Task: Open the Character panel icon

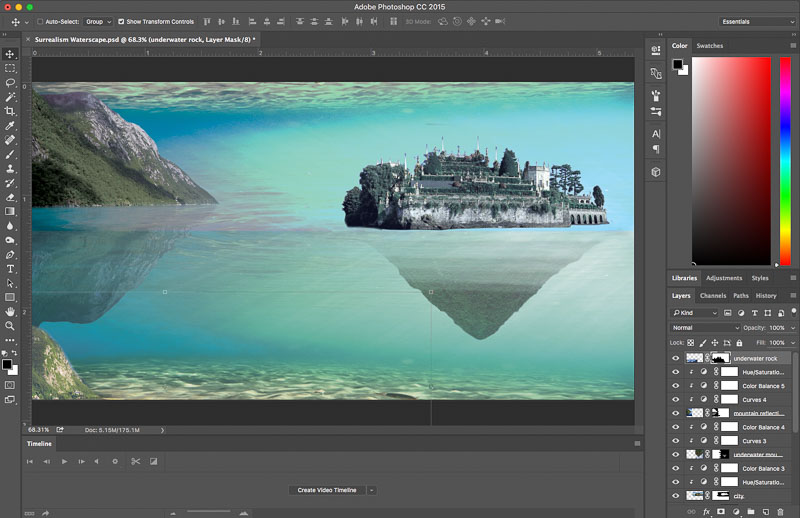Action: tap(656, 134)
